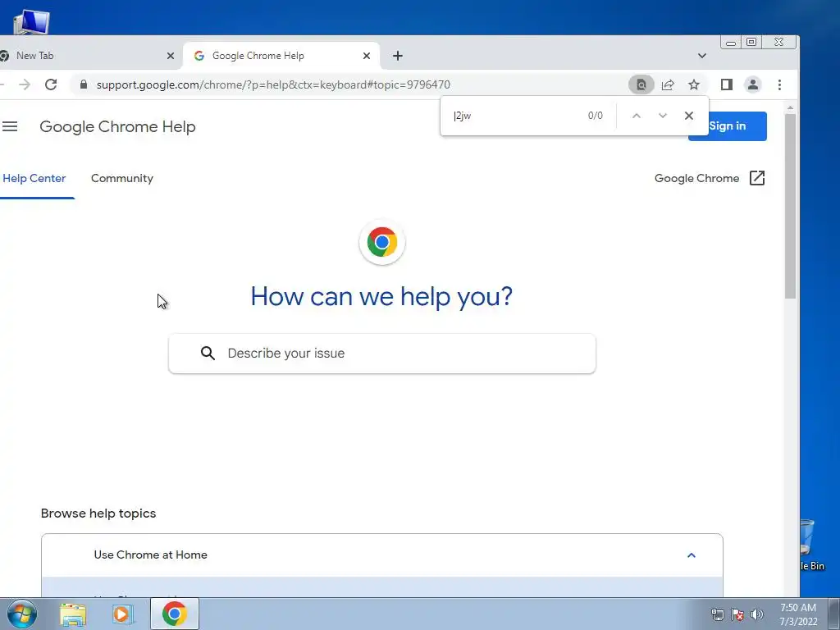Open Chrome's three-dot menu
840x630 pixels.
[x=779, y=84]
